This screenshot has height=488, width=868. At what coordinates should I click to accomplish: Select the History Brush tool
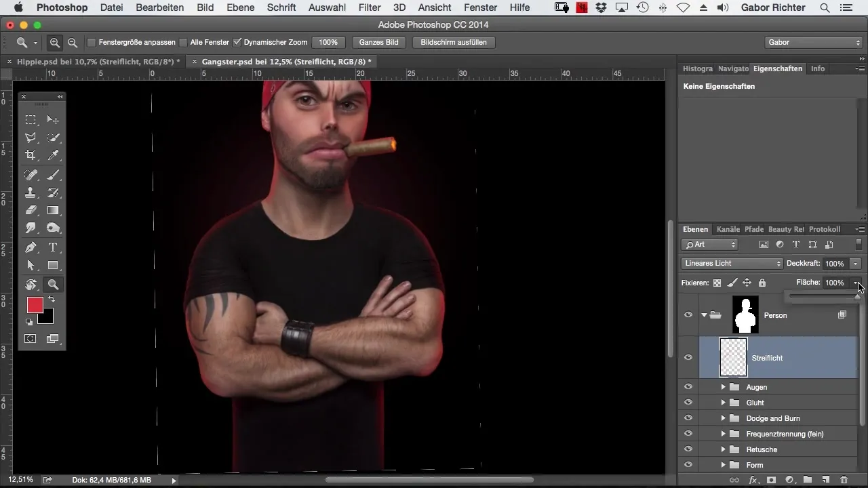53,192
